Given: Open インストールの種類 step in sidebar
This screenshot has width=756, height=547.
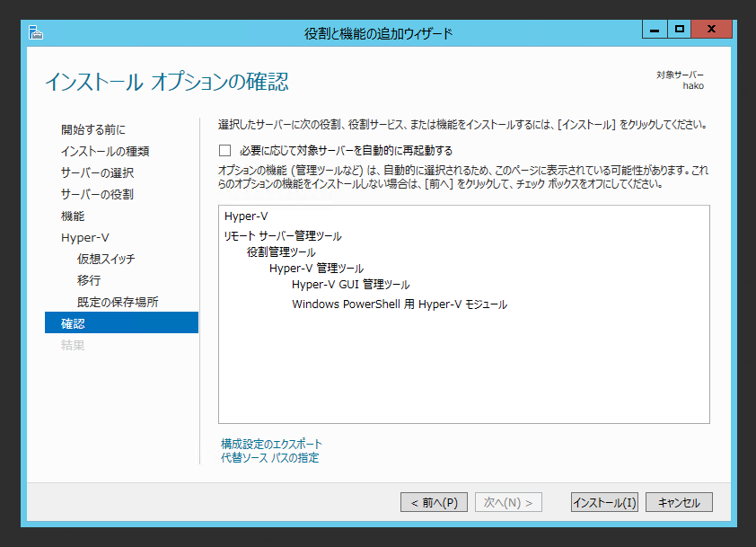Looking at the screenshot, I should pyautogui.click(x=105, y=151).
